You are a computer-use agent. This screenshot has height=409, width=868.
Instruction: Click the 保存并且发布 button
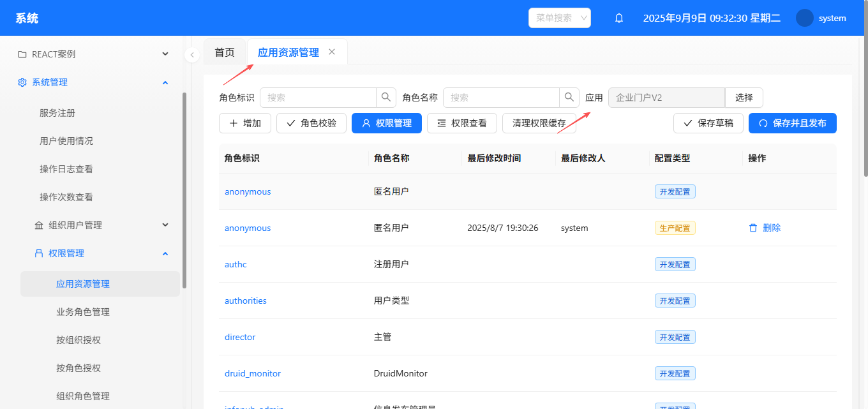(792, 123)
